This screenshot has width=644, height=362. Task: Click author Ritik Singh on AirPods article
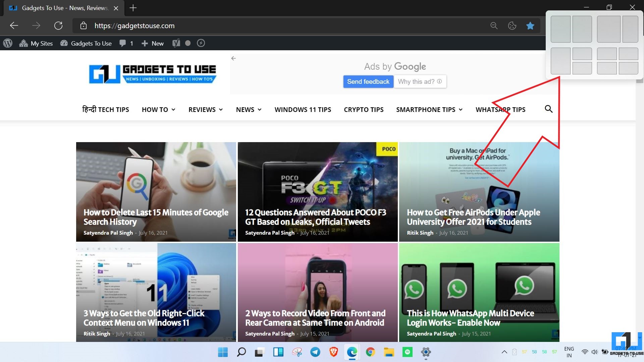click(x=420, y=233)
